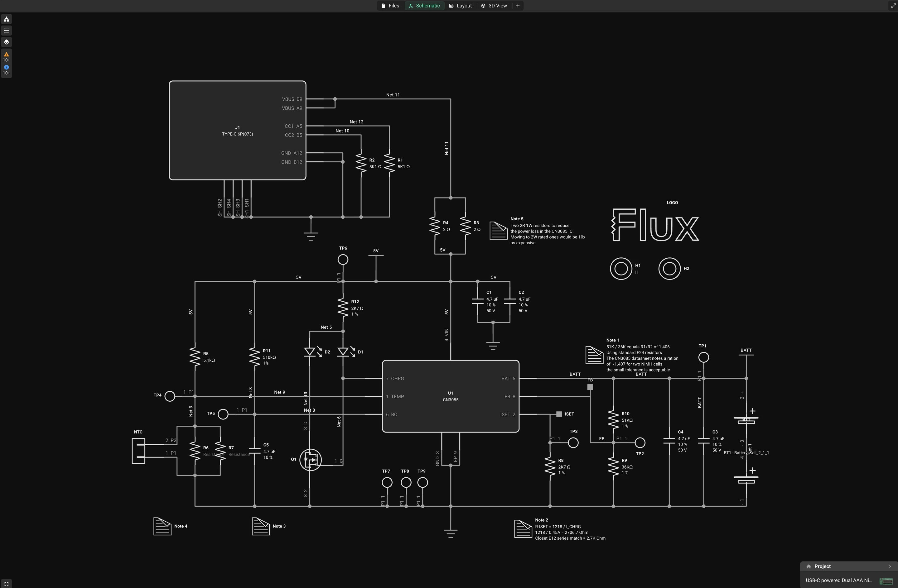Select the C5 4.7 uF capacitor
This screenshot has width=898, height=588.
click(255, 451)
